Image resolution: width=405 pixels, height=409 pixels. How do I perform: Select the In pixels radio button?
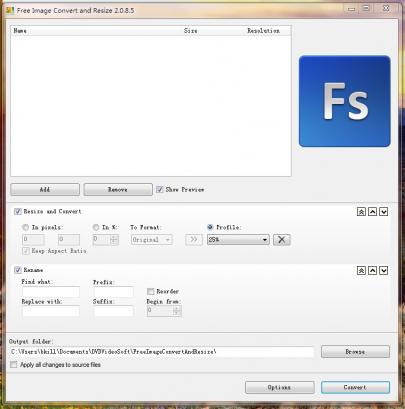(x=25, y=227)
